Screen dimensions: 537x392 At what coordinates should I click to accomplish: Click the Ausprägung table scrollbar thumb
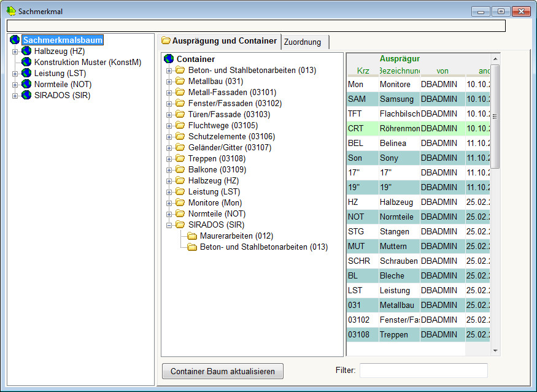click(495, 117)
